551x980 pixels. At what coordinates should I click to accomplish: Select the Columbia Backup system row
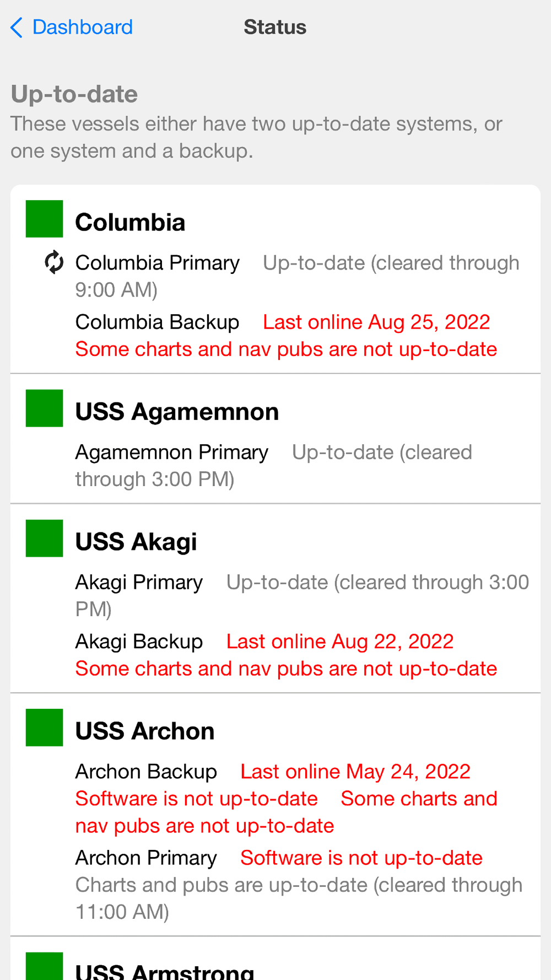[x=157, y=322]
